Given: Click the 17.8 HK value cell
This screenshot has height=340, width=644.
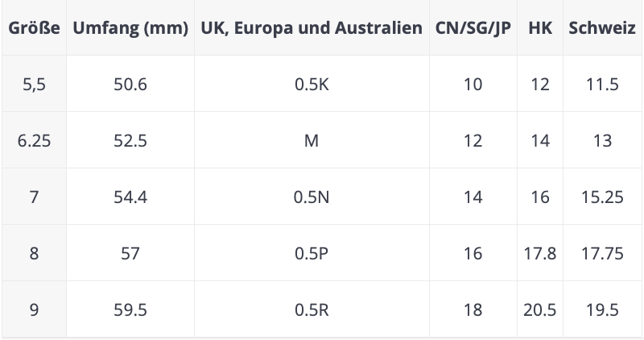Looking at the screenshot, I should point(540,253).
